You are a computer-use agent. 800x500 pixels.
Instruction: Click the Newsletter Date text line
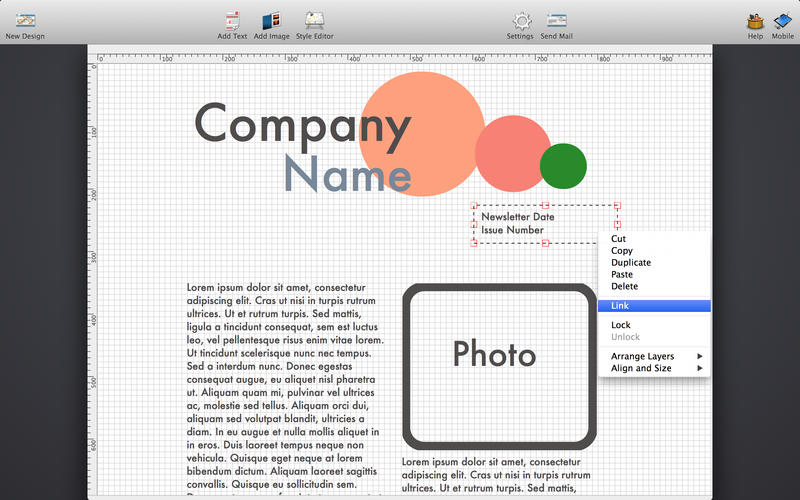[517, 217]
